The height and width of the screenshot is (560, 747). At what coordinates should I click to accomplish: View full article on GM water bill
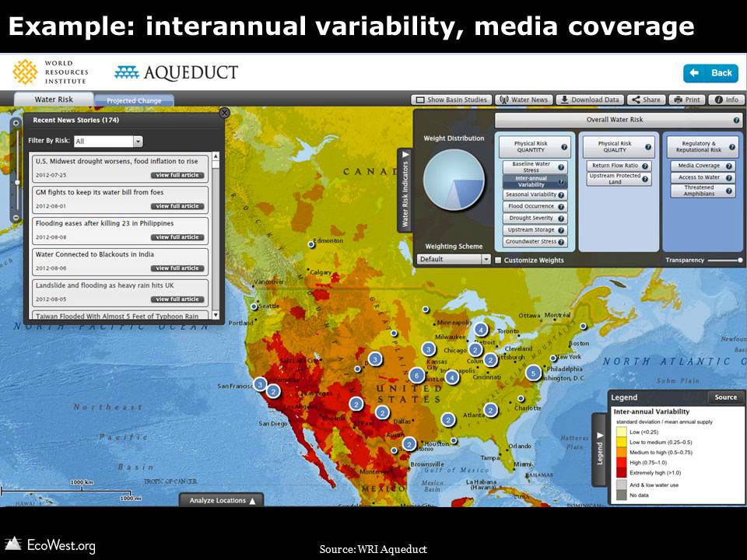coord(177,206)
